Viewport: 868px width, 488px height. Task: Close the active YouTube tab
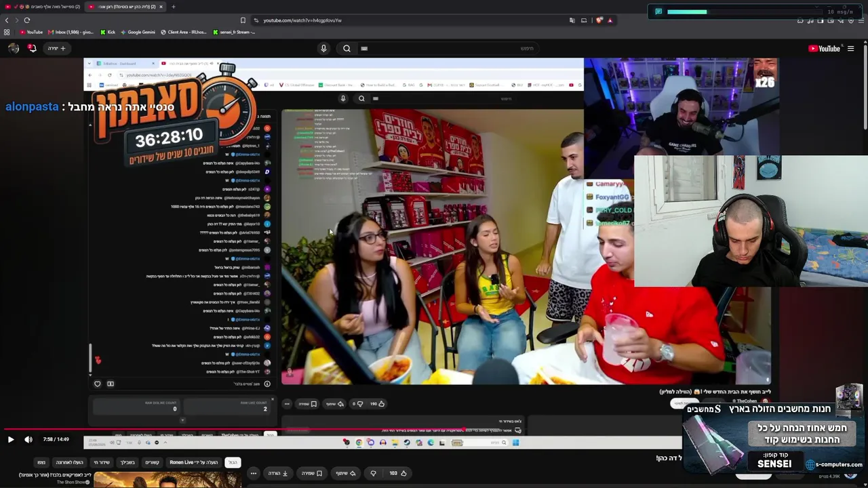(161, 7)
